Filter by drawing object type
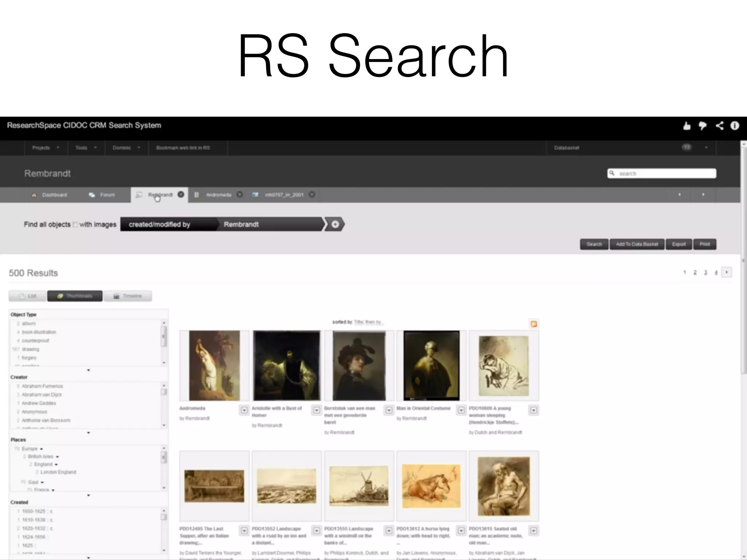The height and width of the screenshot is (560, 747). 30,349
